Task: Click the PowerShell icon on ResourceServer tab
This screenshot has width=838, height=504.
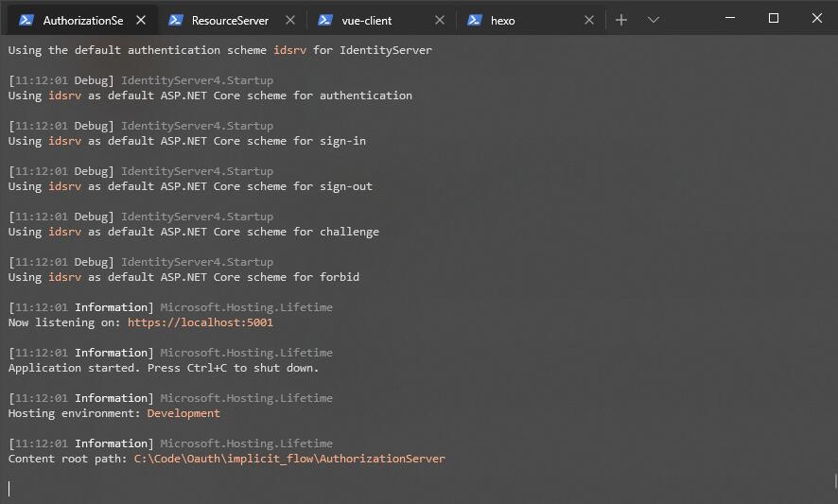Action: (x=175, y=20)
